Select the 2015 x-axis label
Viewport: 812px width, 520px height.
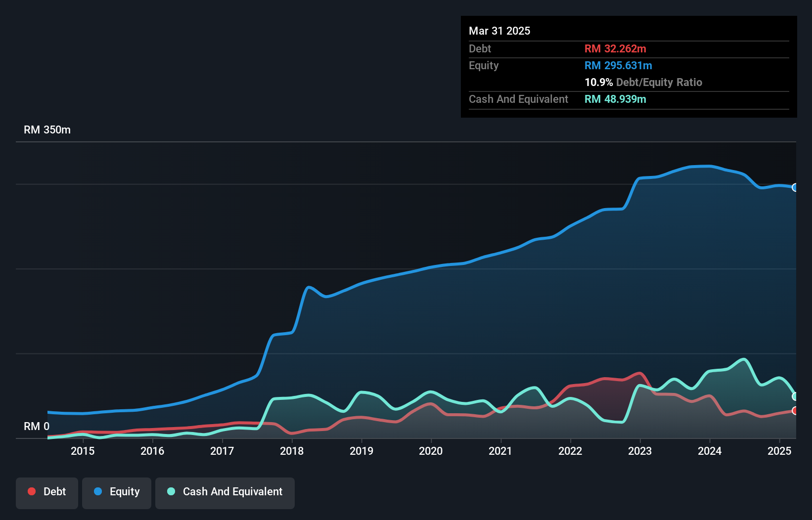tap(83, 451)
